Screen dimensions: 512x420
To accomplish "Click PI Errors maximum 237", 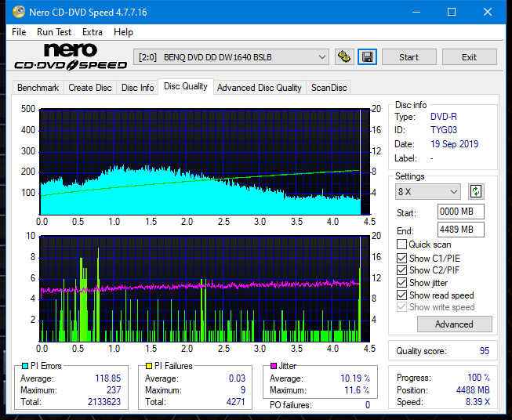I will [x=114, y=390].
